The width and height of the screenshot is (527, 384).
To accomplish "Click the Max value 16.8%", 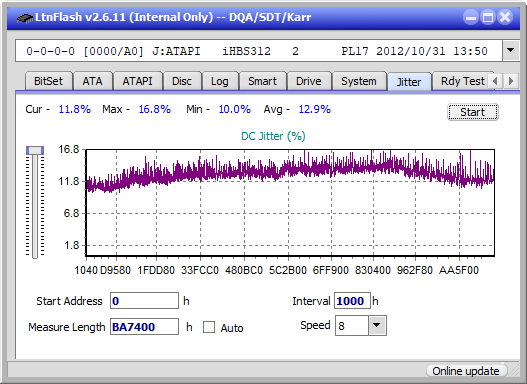I will [155, 109].
